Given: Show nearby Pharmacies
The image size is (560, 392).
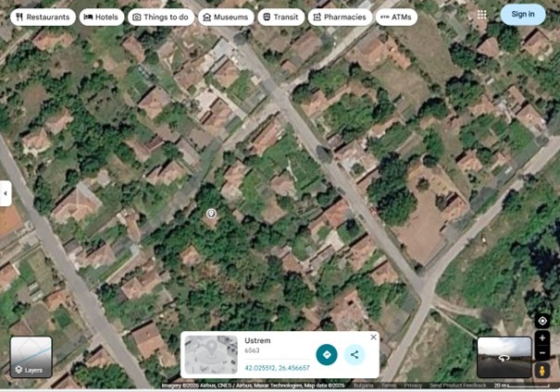Looking at the screenshot, I should coord(339,17).
